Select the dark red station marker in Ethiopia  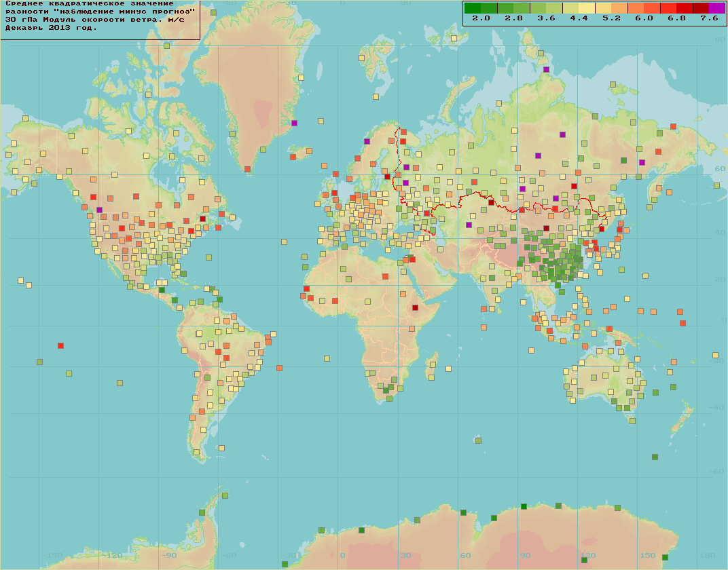416,307
